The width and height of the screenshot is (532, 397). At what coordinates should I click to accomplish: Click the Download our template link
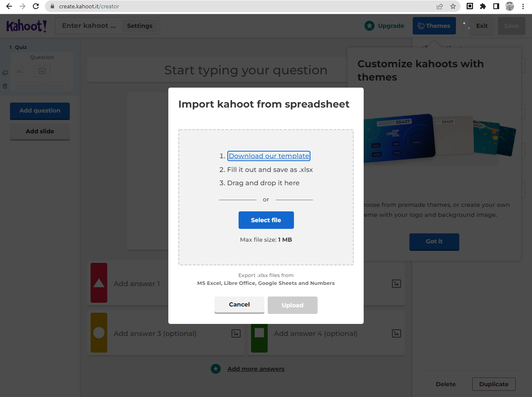[269, 156]
